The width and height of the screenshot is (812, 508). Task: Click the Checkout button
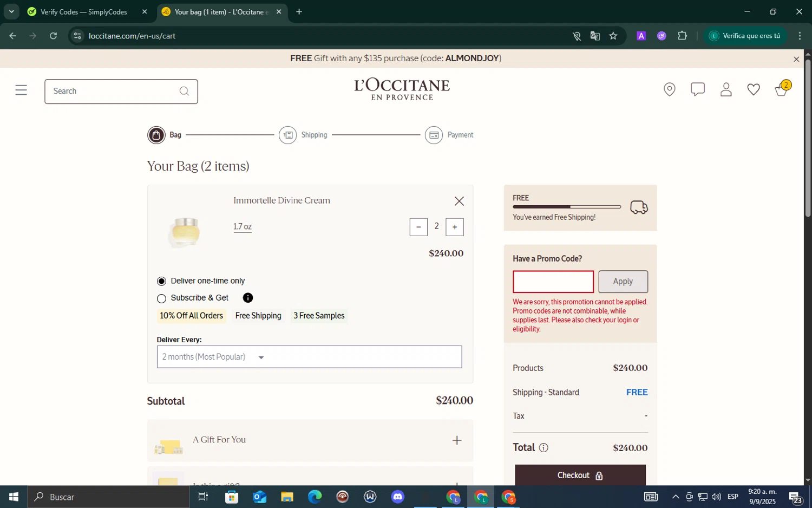(x=580, y=475)
